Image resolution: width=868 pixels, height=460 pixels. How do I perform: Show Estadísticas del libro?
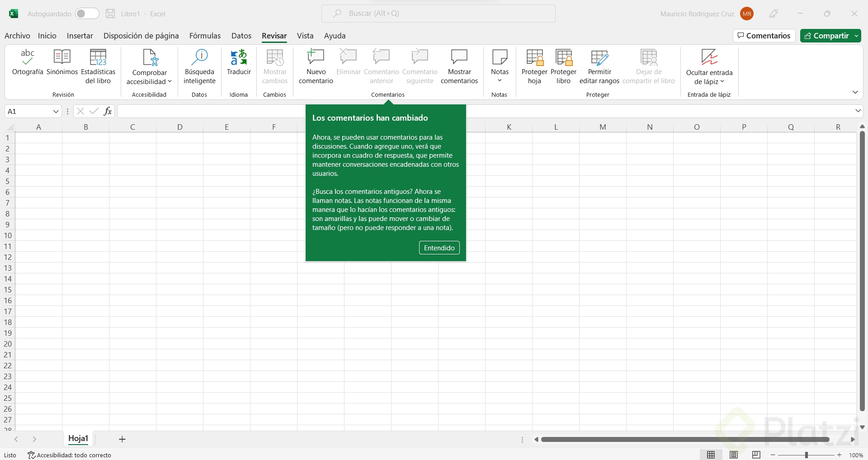[x=99, y=66]
